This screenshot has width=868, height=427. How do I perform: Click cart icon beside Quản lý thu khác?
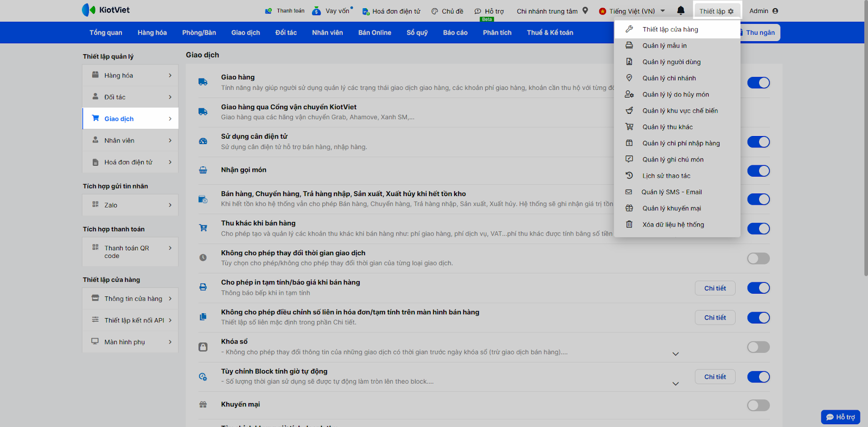click(x=629, y=127)
